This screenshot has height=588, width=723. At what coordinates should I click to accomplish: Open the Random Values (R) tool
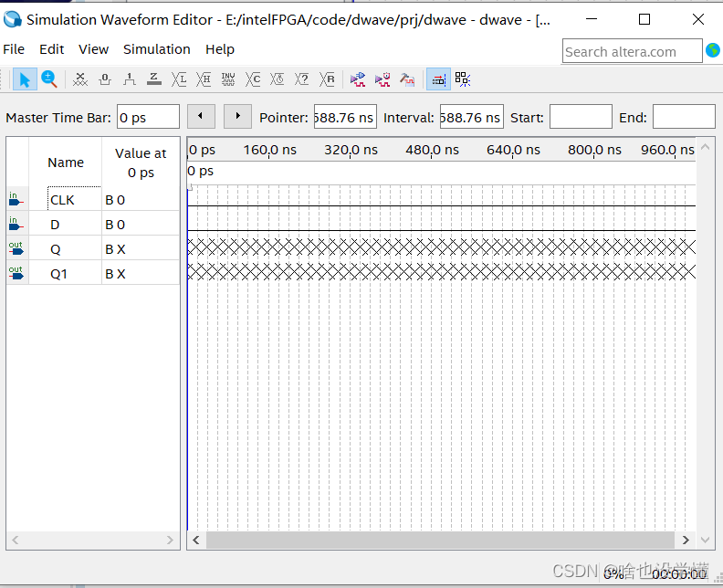pos(327,79)
